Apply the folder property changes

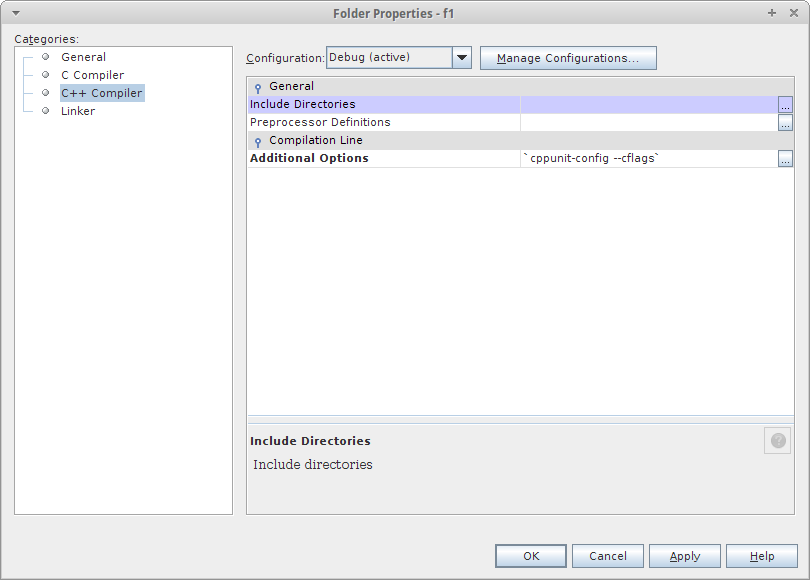tap(684, 556)
